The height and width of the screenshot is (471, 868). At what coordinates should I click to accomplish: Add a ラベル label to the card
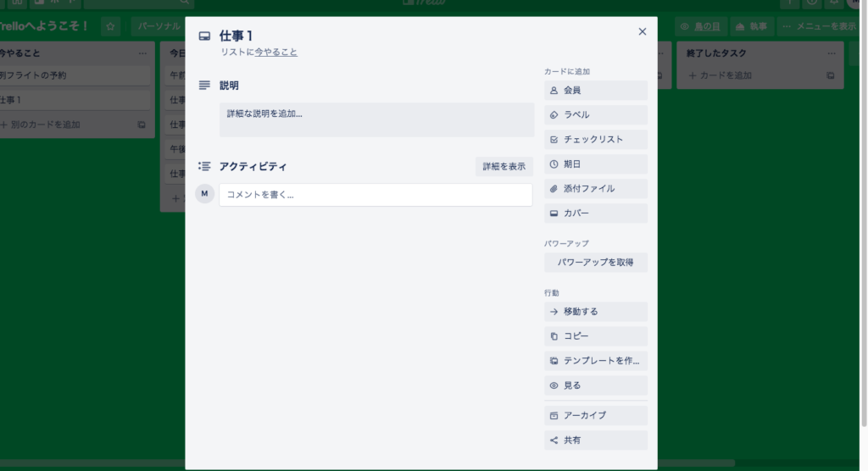(596, 115)
